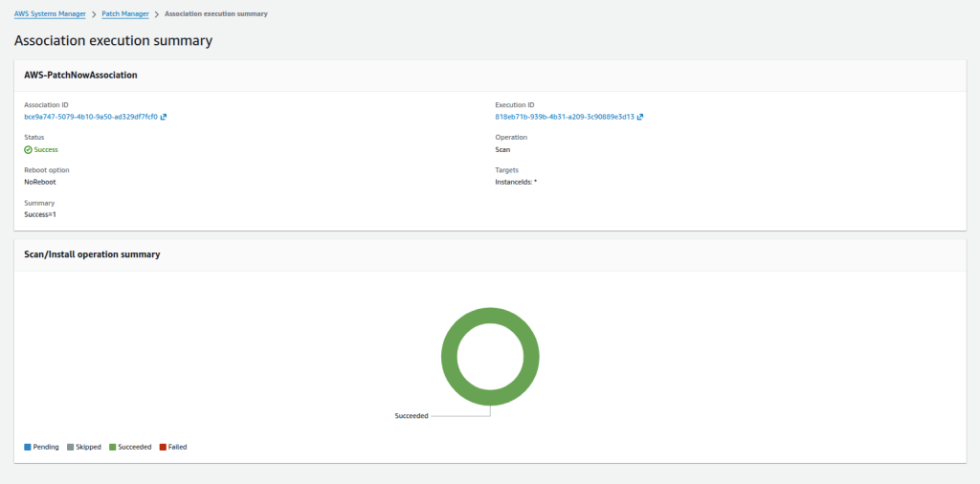This screenshot has width=980, height=484.
Task: Toggle the Succeeded legend green swatch
Action: [x=113, y=447]
